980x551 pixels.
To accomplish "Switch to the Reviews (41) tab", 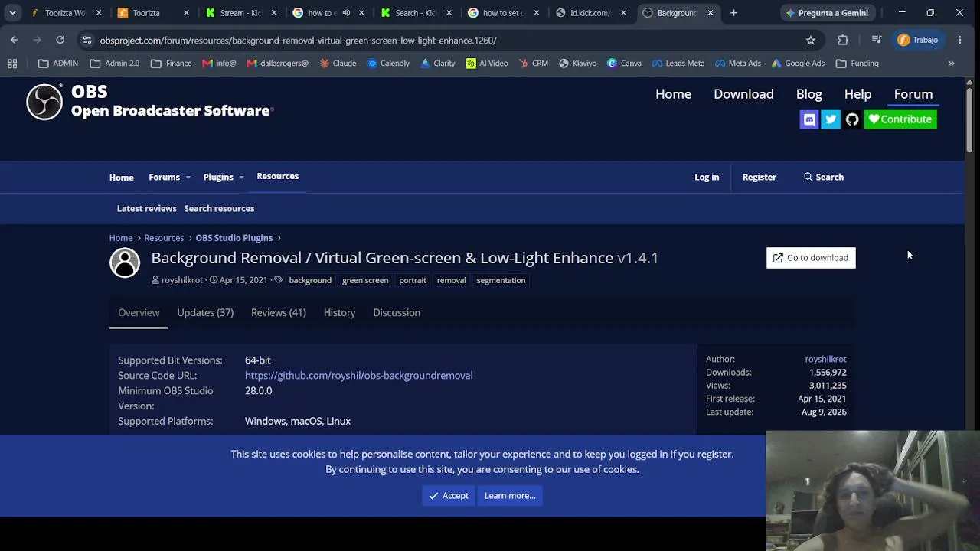I will coord(279,312).
